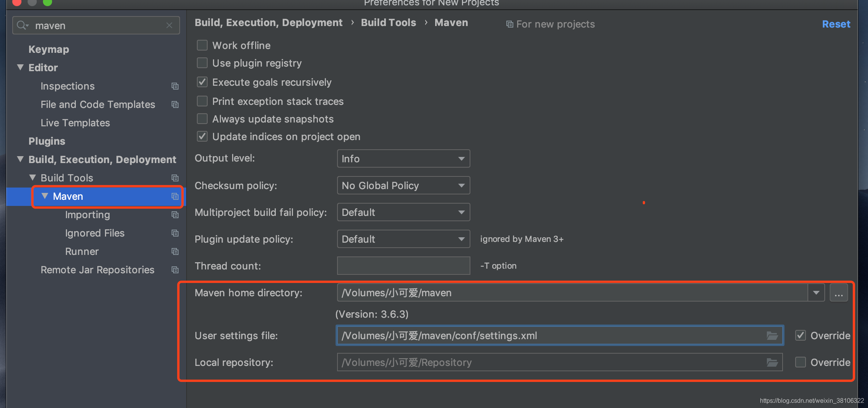Open Importing under Maven
This screenshot has height=408, width=868.
(87, 215)
